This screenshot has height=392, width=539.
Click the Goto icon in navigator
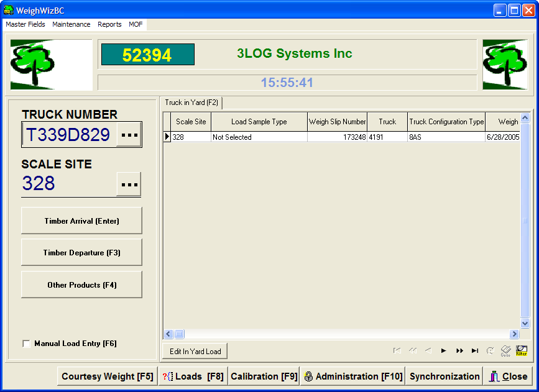click(505, 351)
